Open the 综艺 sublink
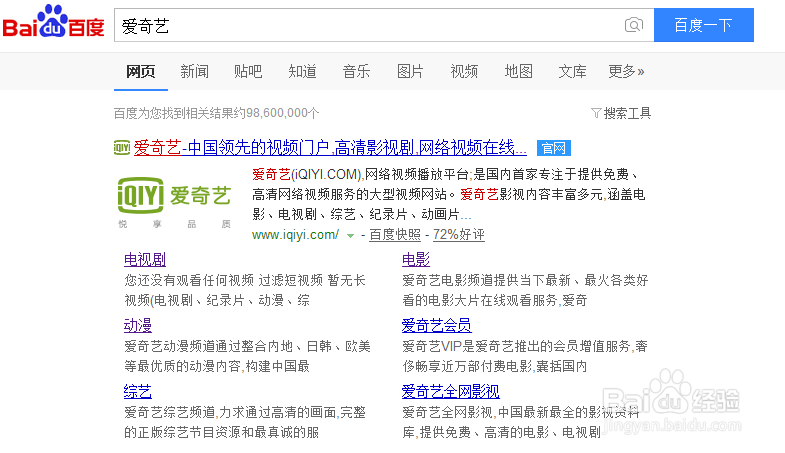 click(138, 391)
